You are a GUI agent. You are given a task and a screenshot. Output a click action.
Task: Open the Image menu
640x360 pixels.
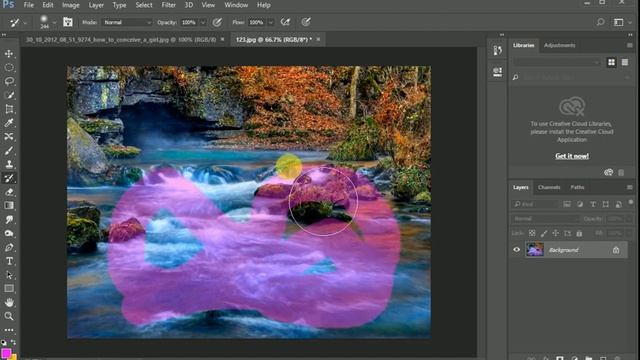coord(71,5)
